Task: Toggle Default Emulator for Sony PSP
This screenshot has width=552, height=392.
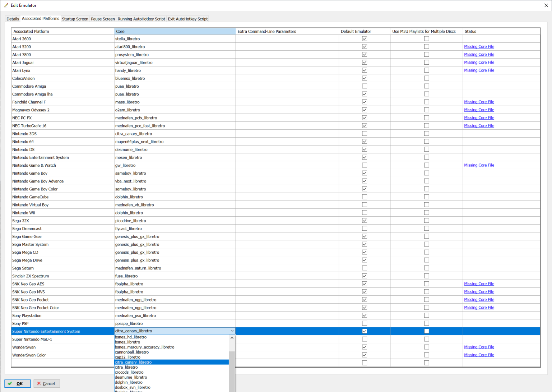Action: click(365, 323)
